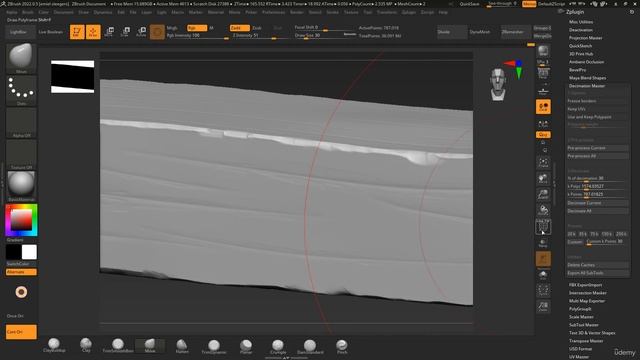Viewport: 640px width, 360px height.
Task: Toggle Cont Ori button
Action: pos(21,332)
